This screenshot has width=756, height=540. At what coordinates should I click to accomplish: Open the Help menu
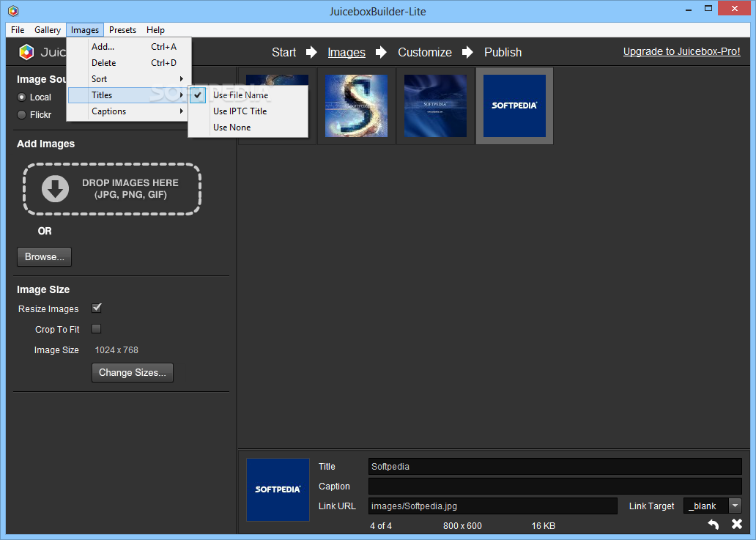(x=155, y=30)
